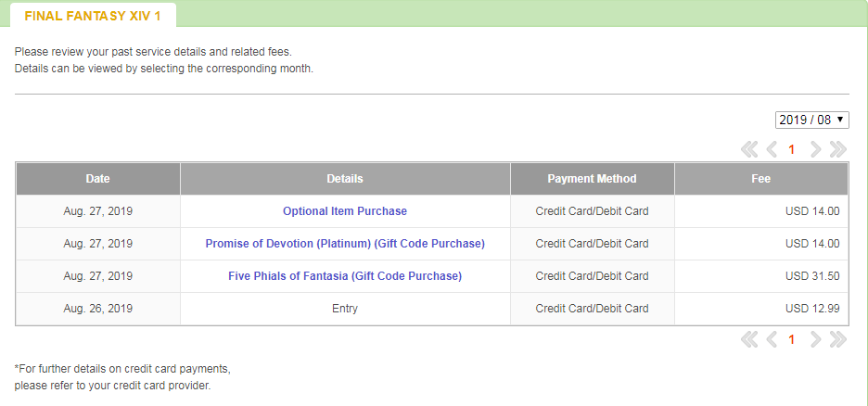Click page number 1 below the table

[792, 339]
